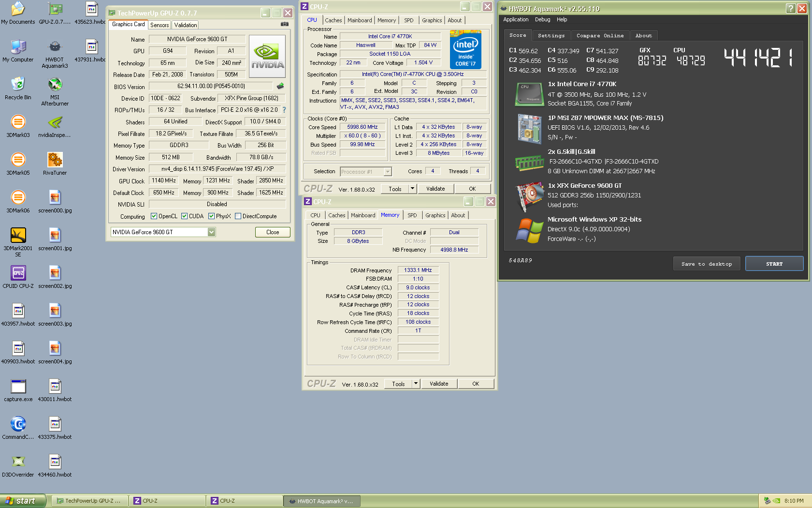Click Bus Interface question mark help
812x508 pixels.
click(284, 110)
